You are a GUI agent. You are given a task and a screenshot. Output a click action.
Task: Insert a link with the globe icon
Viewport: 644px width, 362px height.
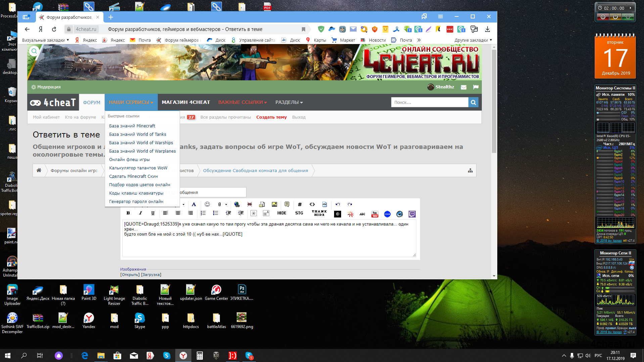tap(237, 204)
